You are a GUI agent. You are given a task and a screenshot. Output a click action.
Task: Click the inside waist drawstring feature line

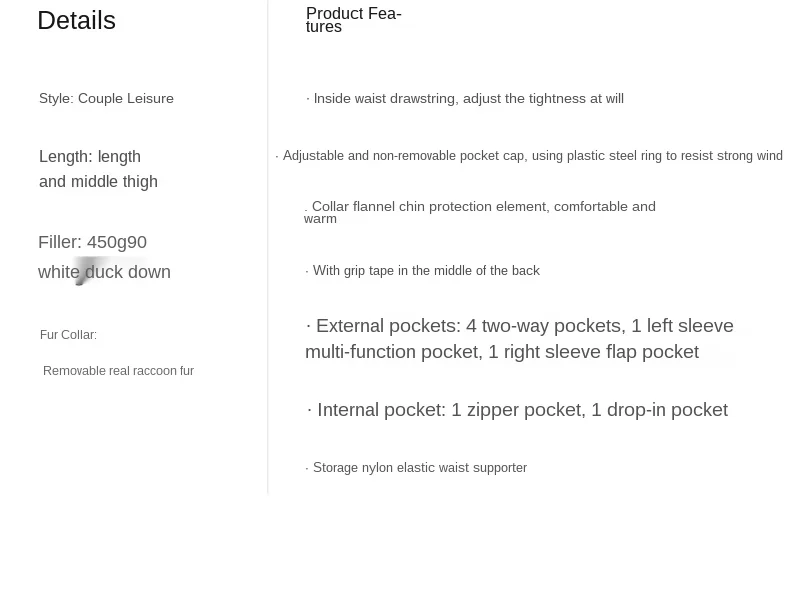(x=465, y=99)
